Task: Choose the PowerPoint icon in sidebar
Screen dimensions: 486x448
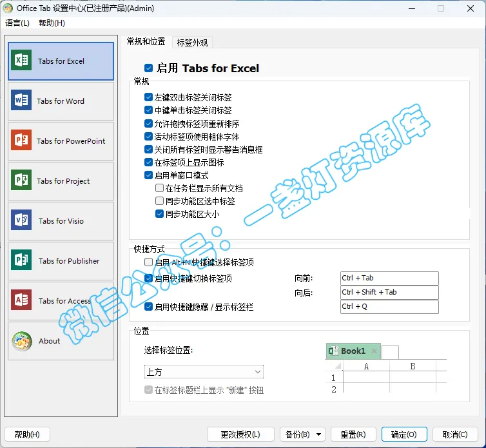Action: click(x=21, y=140)
